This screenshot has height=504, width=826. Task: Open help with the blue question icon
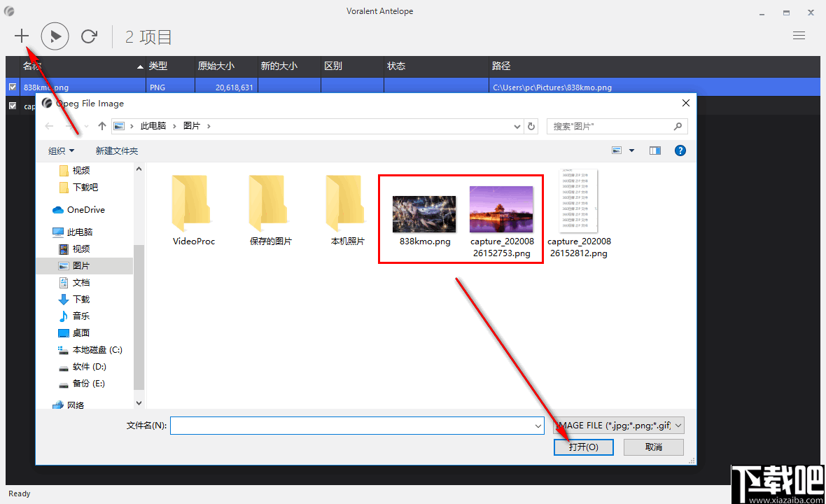pyautogui.click(x=680, y=150)
